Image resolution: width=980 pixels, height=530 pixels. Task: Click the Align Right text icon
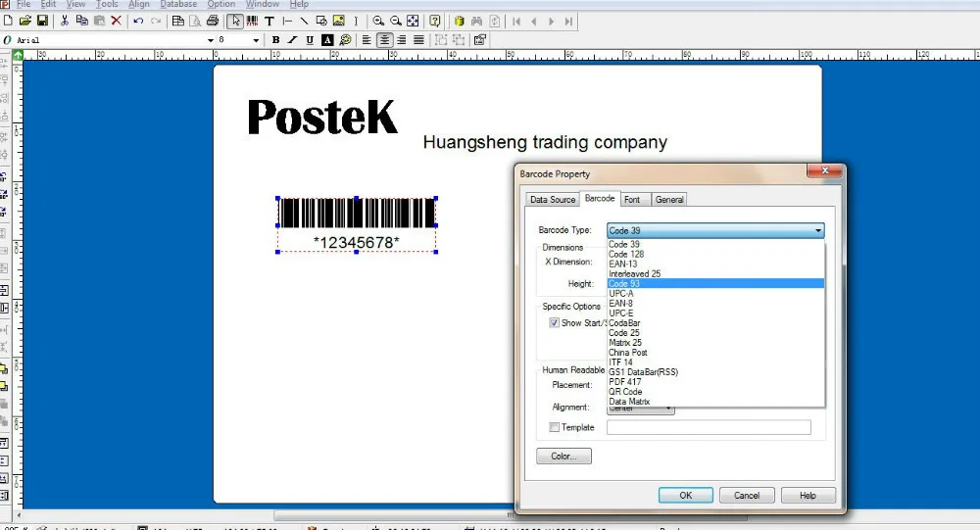pyautogui.click(x=401, y=40)
